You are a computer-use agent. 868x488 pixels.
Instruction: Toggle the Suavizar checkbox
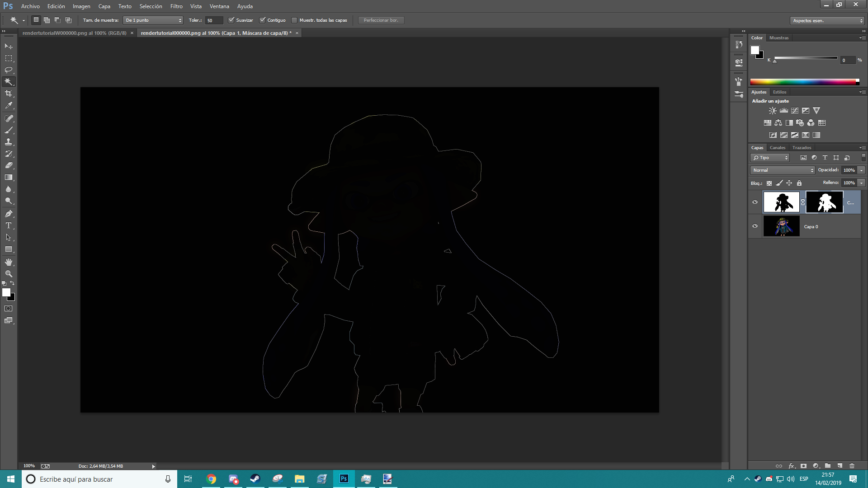point(231,20)
